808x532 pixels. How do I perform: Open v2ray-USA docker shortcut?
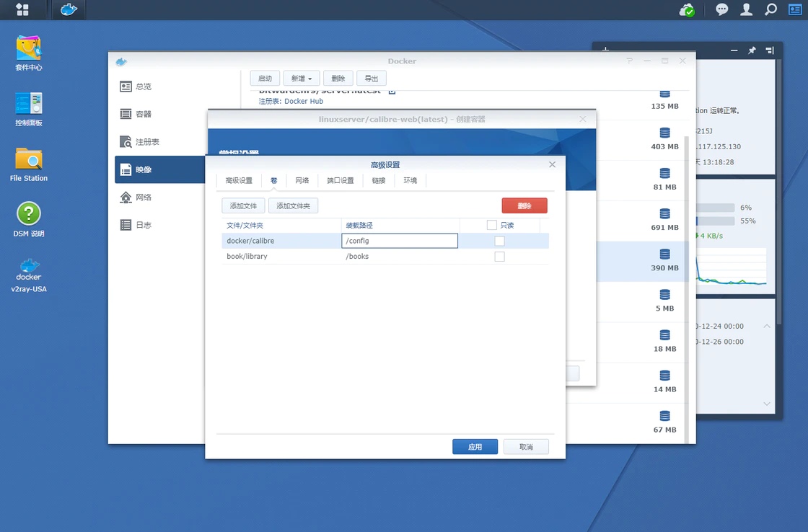29,275
